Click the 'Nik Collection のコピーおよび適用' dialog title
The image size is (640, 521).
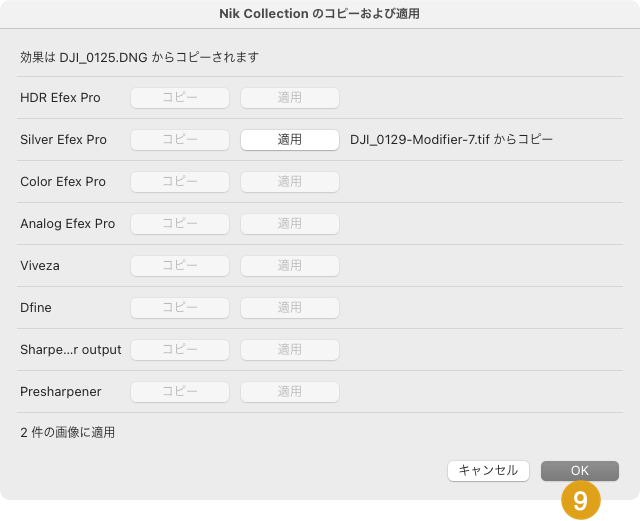[320, 13]
